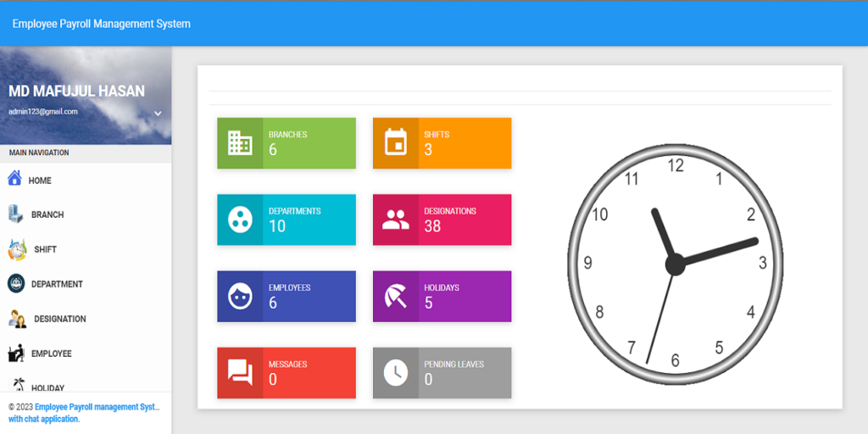This screenshot has width=868, height=434.
Task: Click the Branch building icon in sidebar
Action: point(14,214)
